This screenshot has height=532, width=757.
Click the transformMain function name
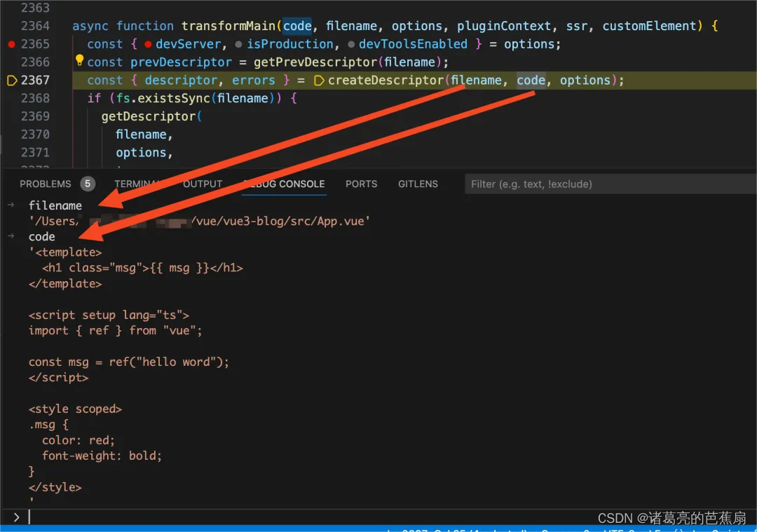pyautogui.click(x=229, y=26)
